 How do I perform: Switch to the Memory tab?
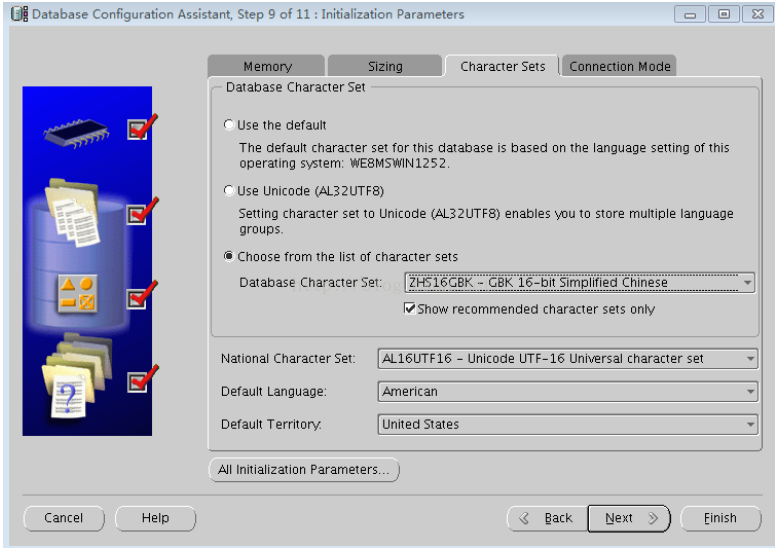(267, 66)
